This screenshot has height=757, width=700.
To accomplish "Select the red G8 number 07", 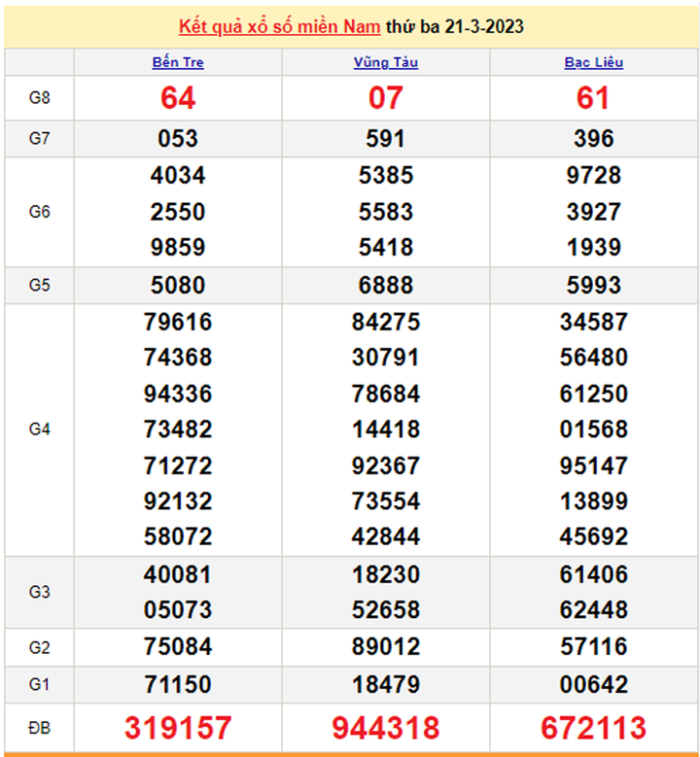I will (386, 98).
